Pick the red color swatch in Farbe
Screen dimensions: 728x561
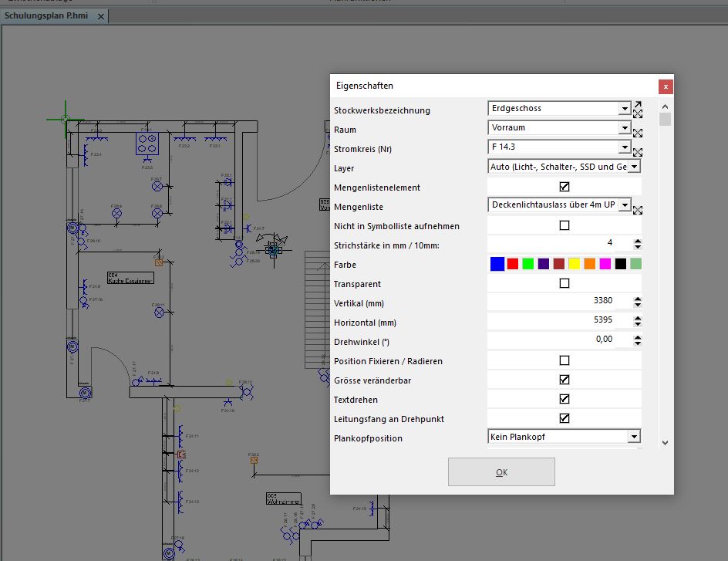[513, 264]
